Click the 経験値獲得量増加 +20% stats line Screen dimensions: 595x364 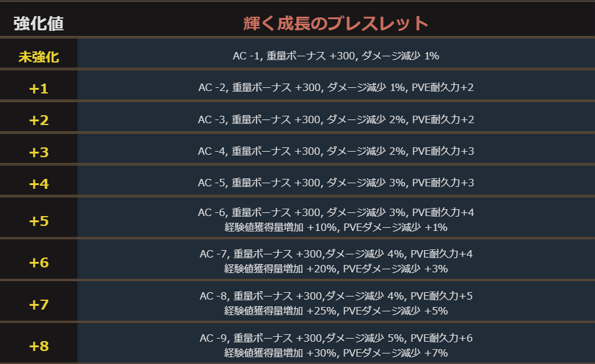tap(335, 269)
